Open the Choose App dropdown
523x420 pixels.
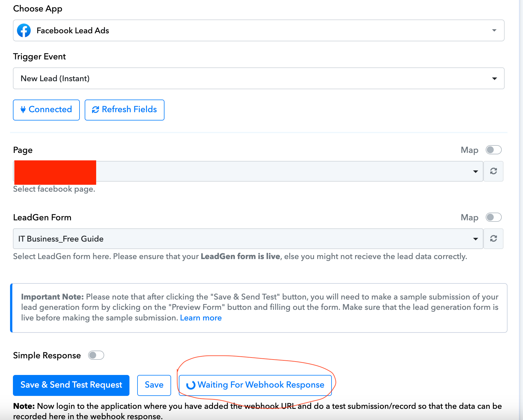pos(259,30)
